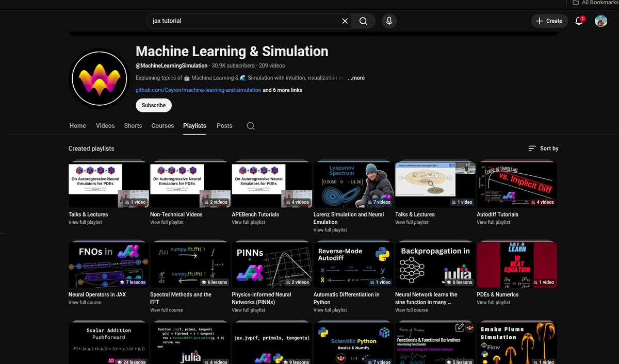Open the account avatar menu

601,21
